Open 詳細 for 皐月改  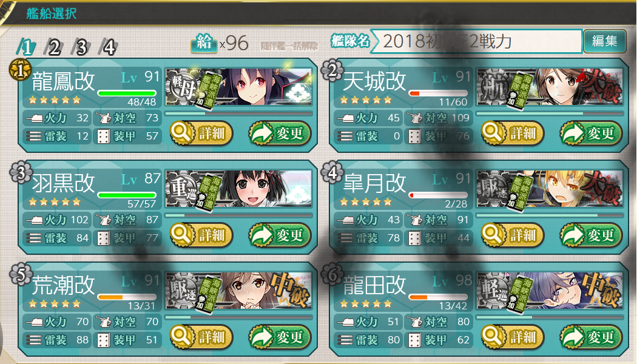tap(513, 235)
